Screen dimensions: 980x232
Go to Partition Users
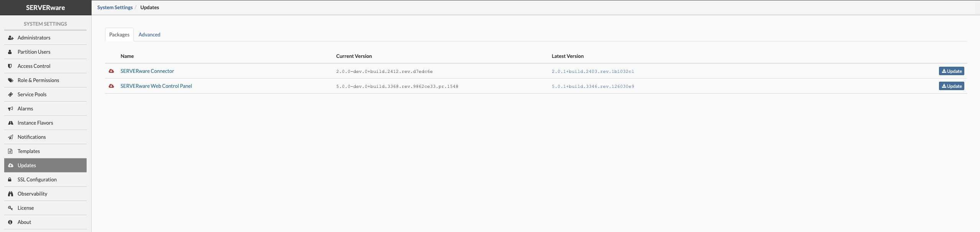point(45,52)
